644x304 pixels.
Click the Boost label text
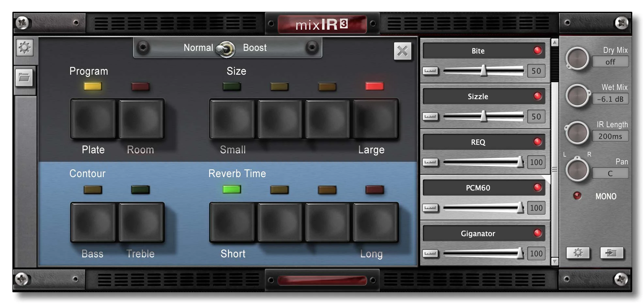tap(255, 48)
